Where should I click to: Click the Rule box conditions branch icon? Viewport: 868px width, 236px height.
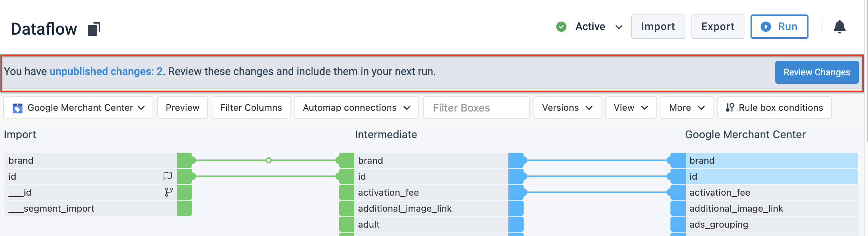pos(730,108)
